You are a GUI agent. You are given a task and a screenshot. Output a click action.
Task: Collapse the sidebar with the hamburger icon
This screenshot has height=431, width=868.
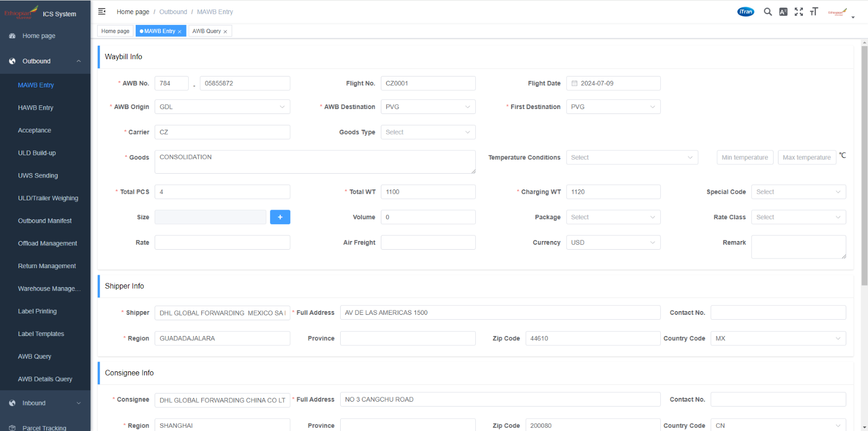point(101,11)
